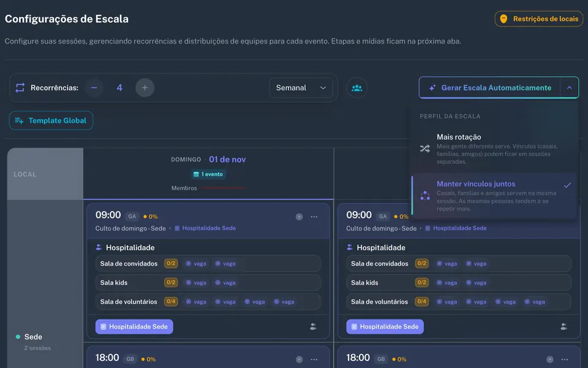588x368 pixels.
Task: Click the shuffle icon beside Mais rotação
Action: pyautogui.click(x=425, y=148)
